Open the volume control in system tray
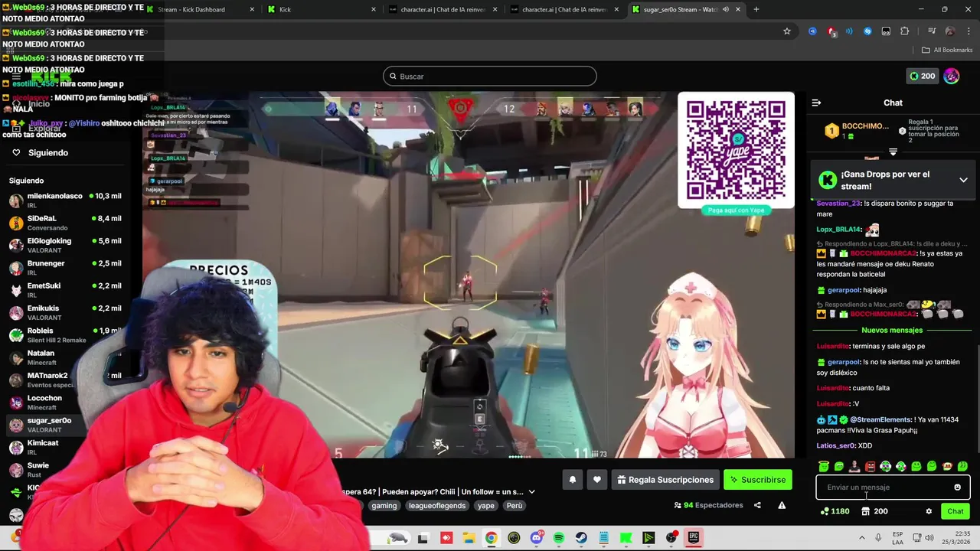 coord(929,537)
